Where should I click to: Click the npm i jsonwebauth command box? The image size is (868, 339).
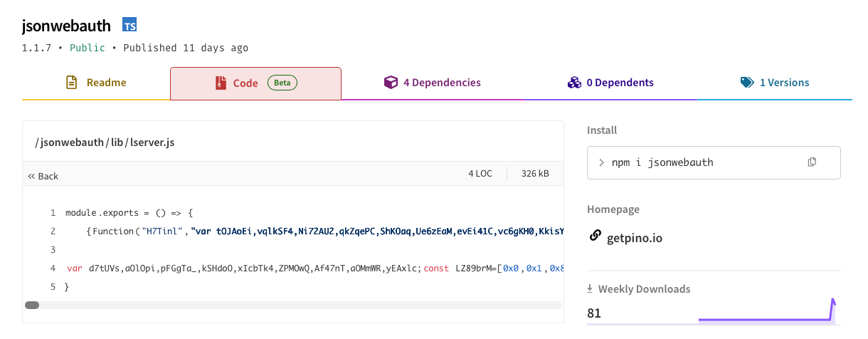tap(714, 162)
